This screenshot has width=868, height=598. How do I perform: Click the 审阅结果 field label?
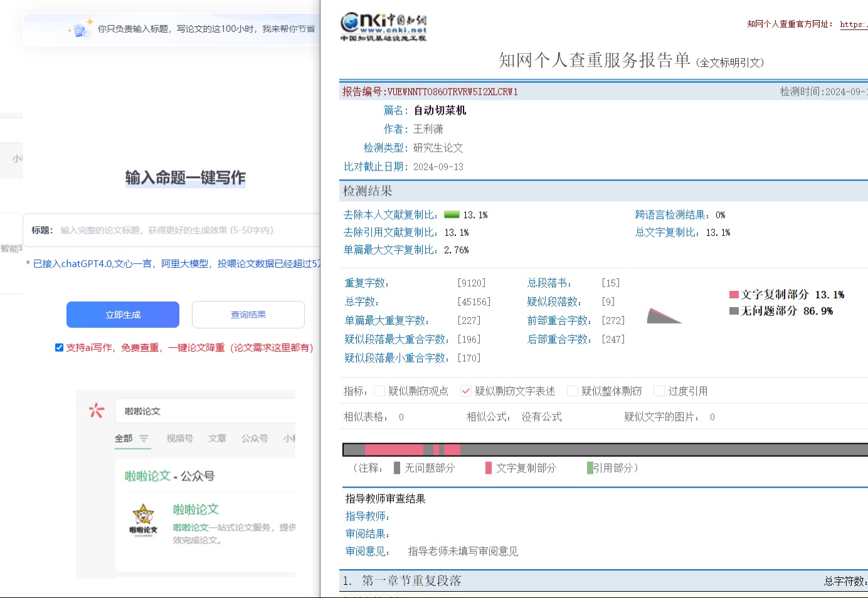tap(368, 534)
